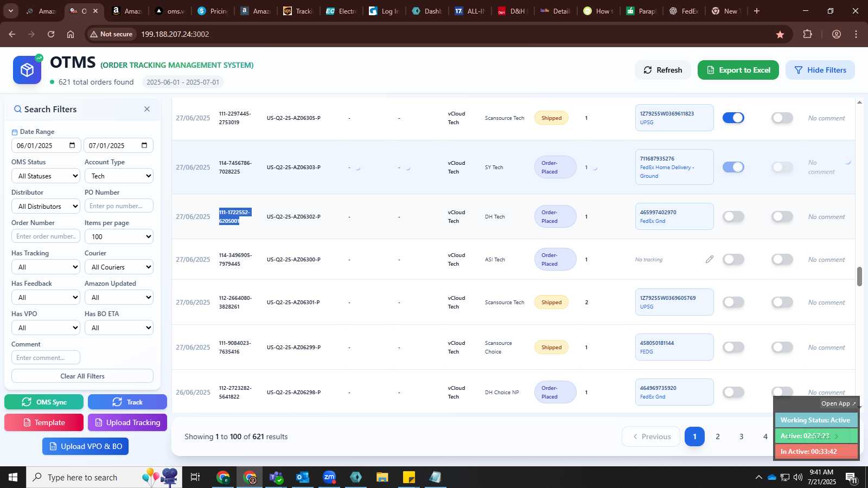
Task: Open the Account Type dropdown
Action: tap(119, 176)
